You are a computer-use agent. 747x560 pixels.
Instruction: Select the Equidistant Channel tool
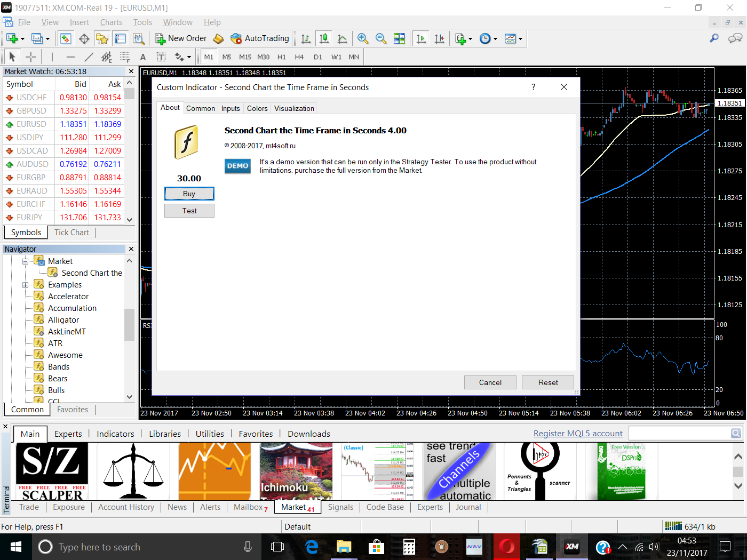pyautogui.click(x=107, y=57)
